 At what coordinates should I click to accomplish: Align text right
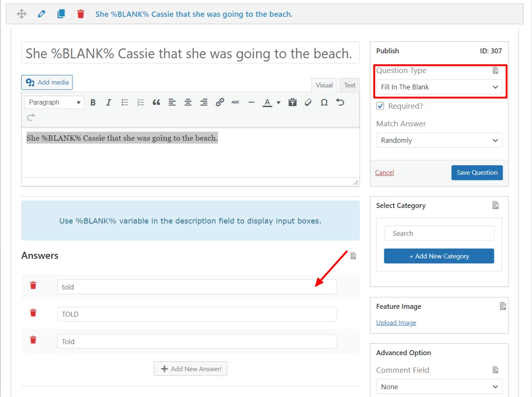point(204,103)
